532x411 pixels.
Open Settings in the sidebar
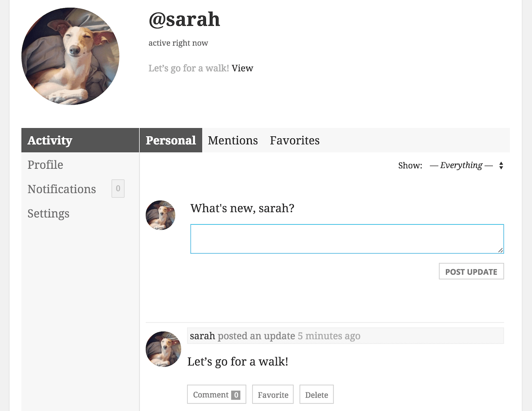(48, 213)
